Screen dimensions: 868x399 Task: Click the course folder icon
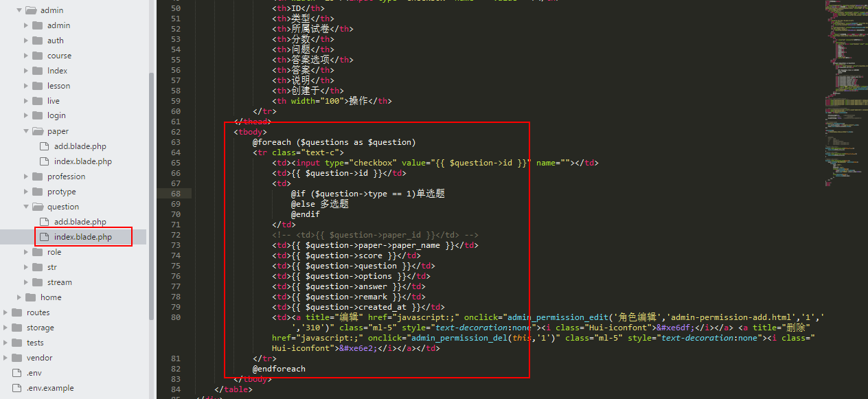(37, 56)
